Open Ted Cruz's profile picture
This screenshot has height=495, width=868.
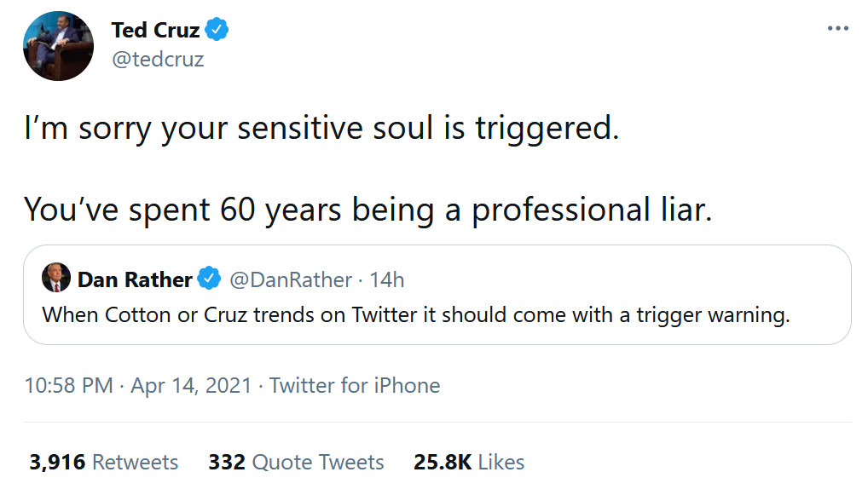[x=59, y=46]
